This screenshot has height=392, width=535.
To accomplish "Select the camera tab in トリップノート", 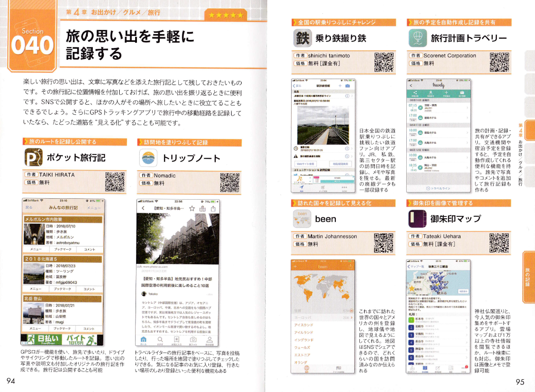I will pos(193,341).
